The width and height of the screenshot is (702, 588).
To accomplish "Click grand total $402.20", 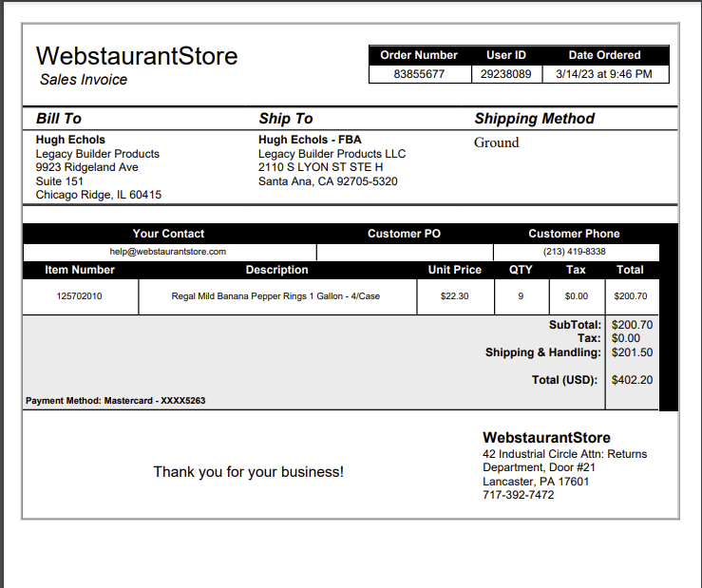I will pyautogui.click(x=632, y=380).
